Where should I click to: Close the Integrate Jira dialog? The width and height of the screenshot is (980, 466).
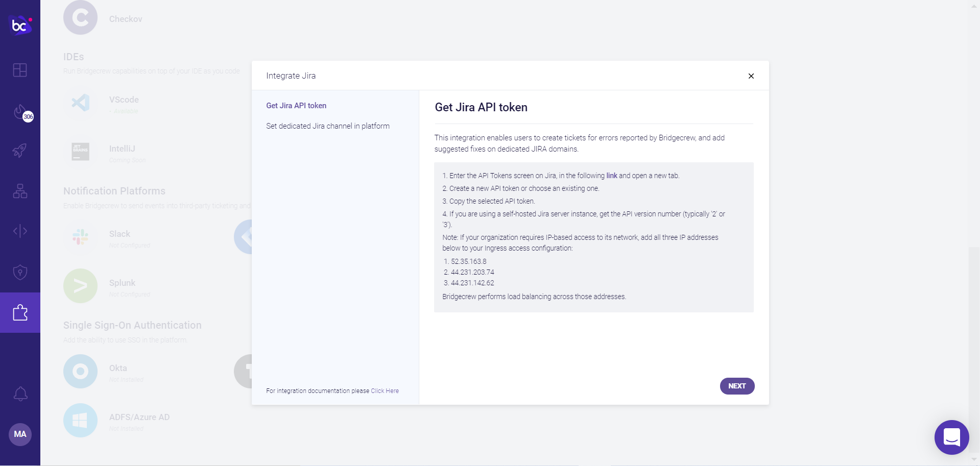751,76
